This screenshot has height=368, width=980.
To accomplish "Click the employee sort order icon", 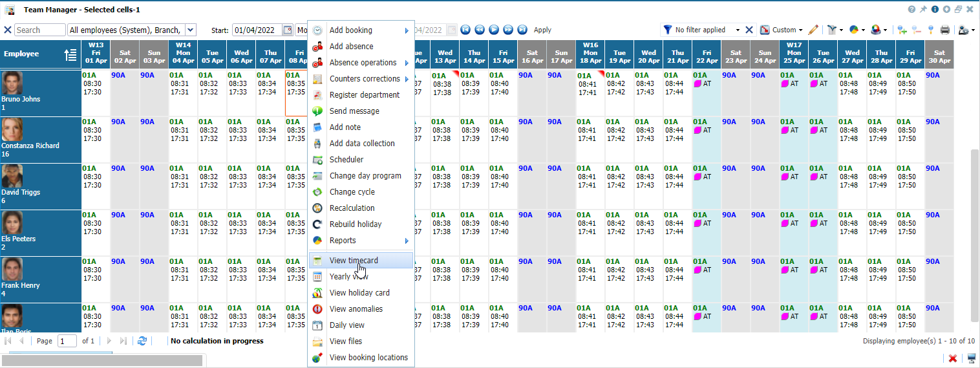I will (x=70, y=54).
